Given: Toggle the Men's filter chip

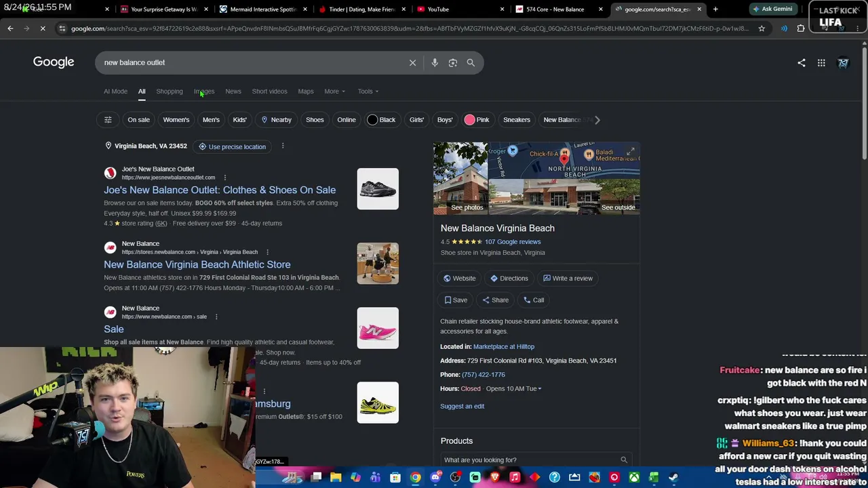Looking at the screenshot, I should [211, 120].
